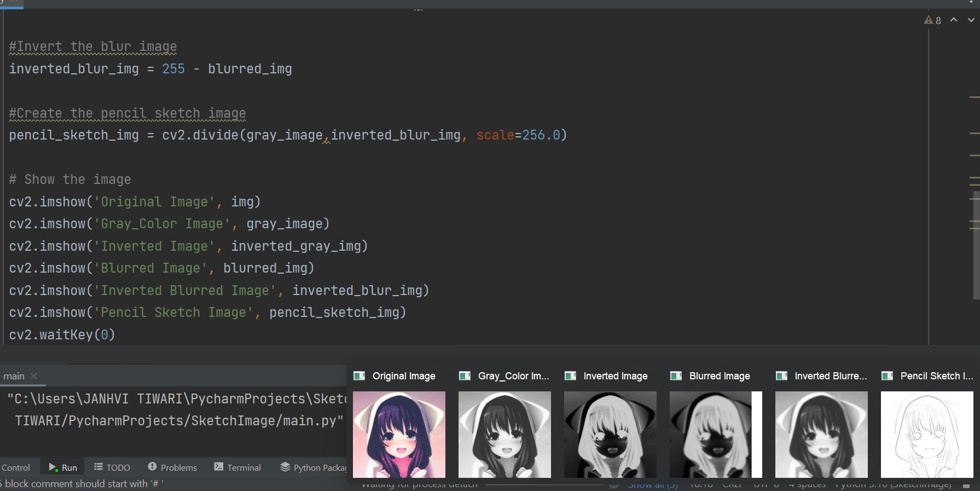Click the 'Inverted Blurred Image' string in code
The height and width of the screenshot is (491, 980).
point(185,291)
